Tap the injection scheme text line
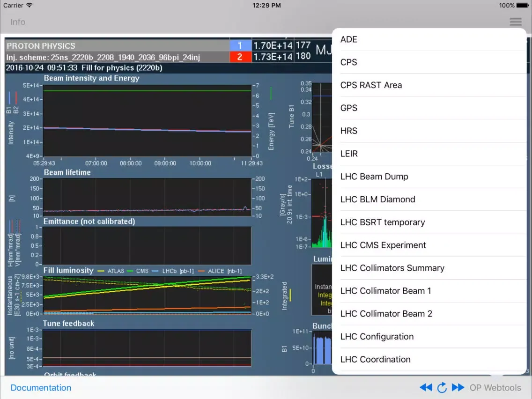The image size is (532, 399). pos(103,57)
